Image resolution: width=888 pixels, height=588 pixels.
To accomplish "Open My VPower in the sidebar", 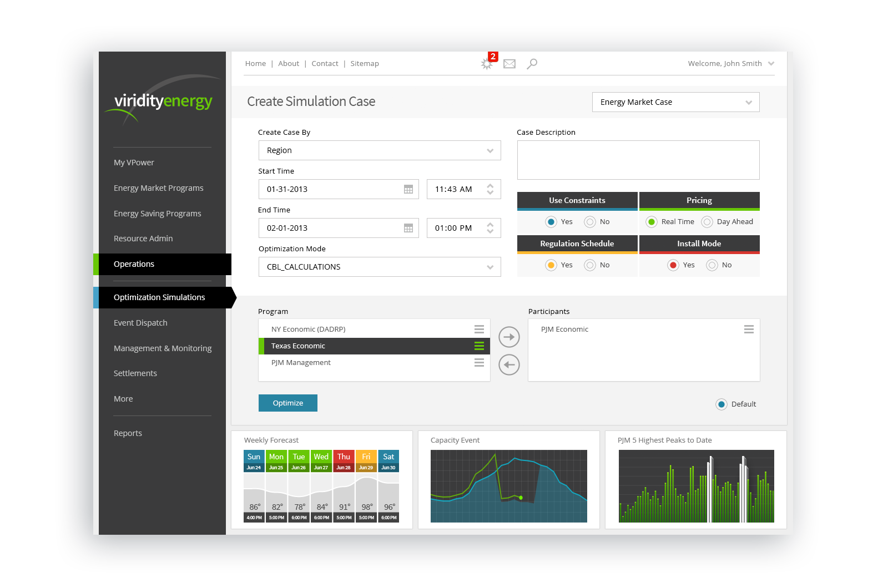I will click(x=134, y=163).
